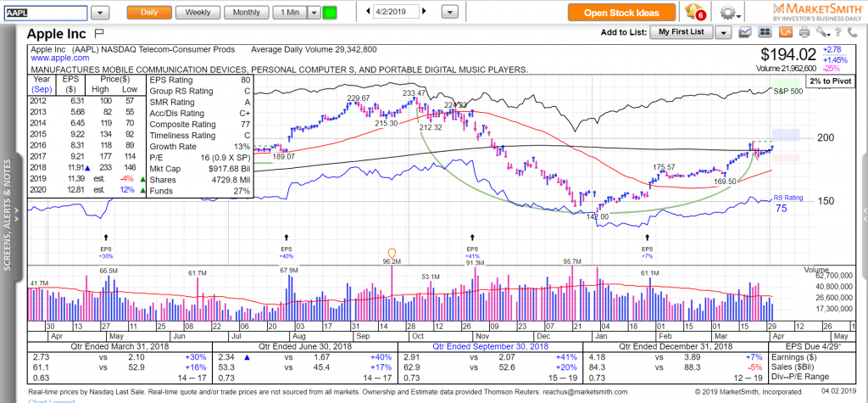Click the chart view icon
868x403 pixels.
(745, 32)
